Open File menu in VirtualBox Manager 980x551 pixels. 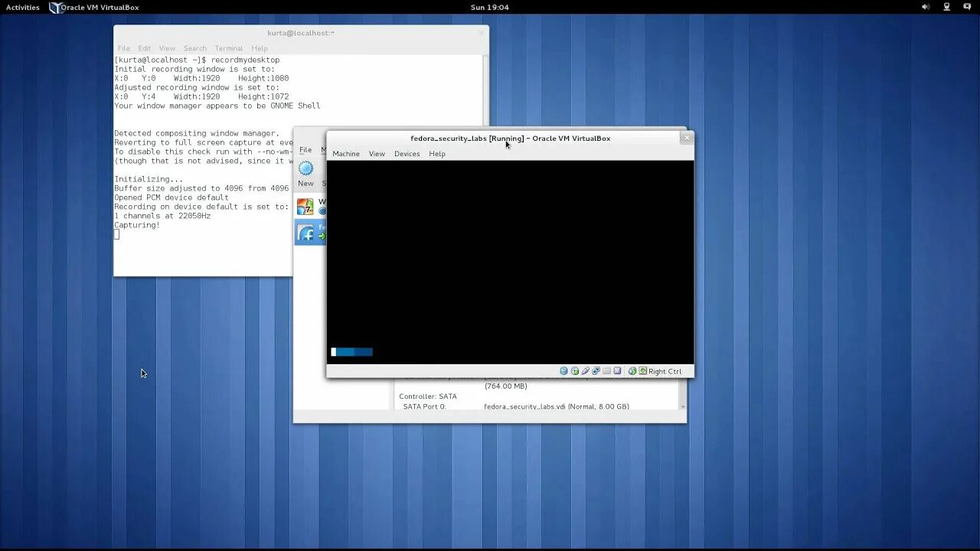click(305, 150)
